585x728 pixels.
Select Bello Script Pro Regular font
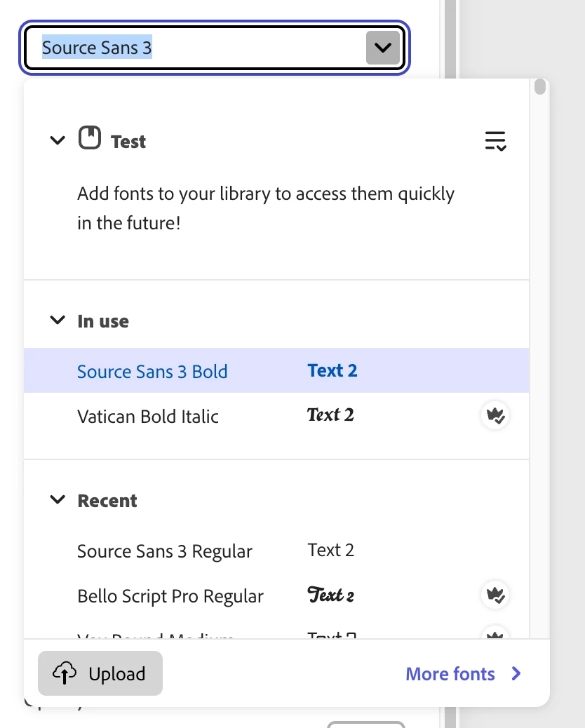[276, 595]
